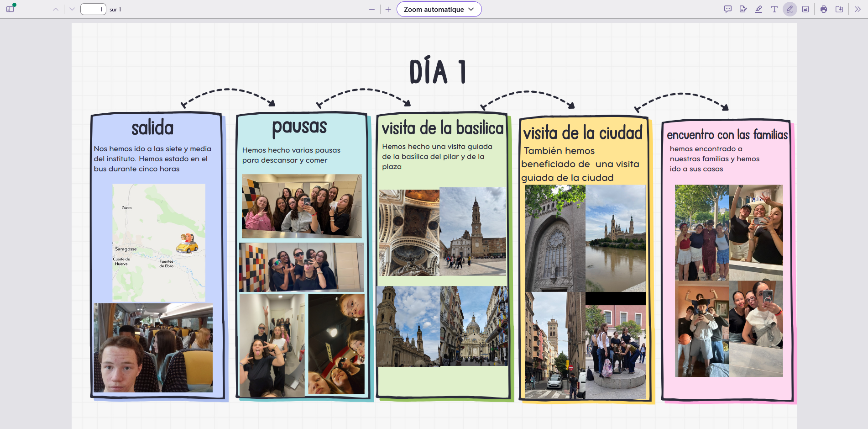Click the 'sur 1' page count label
The image size is (868, 429).
115,9
